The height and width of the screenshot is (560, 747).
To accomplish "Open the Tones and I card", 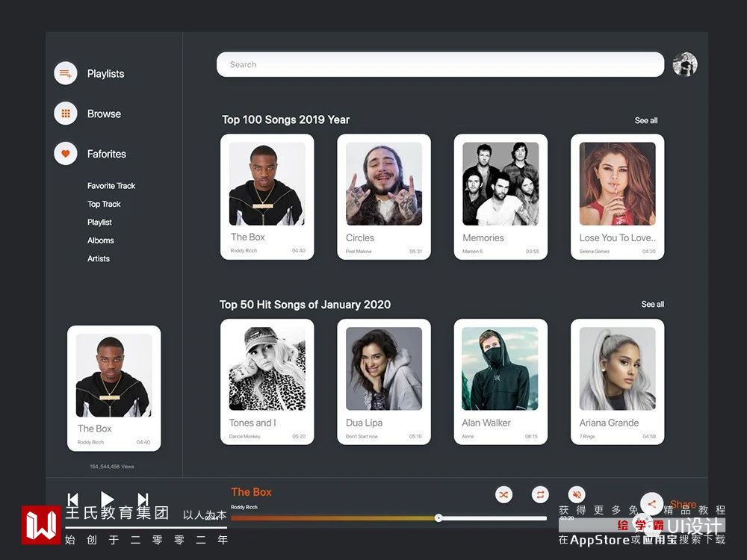I will 267,382.
